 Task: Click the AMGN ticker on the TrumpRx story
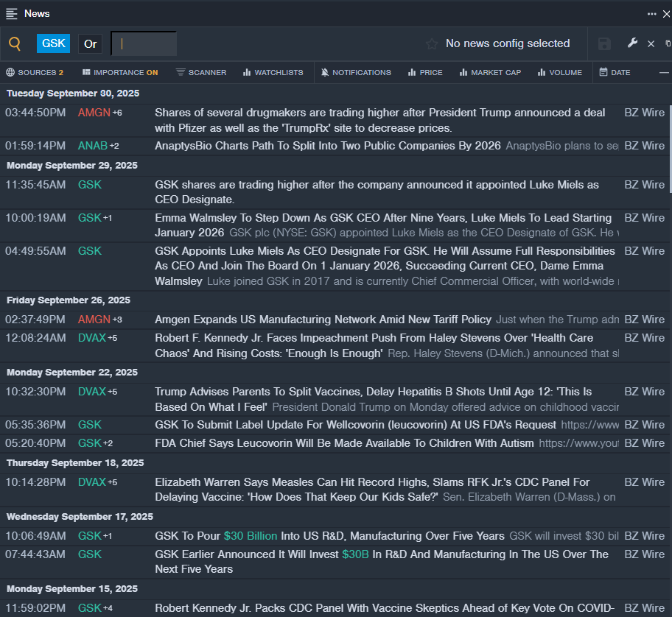[94, 113]
